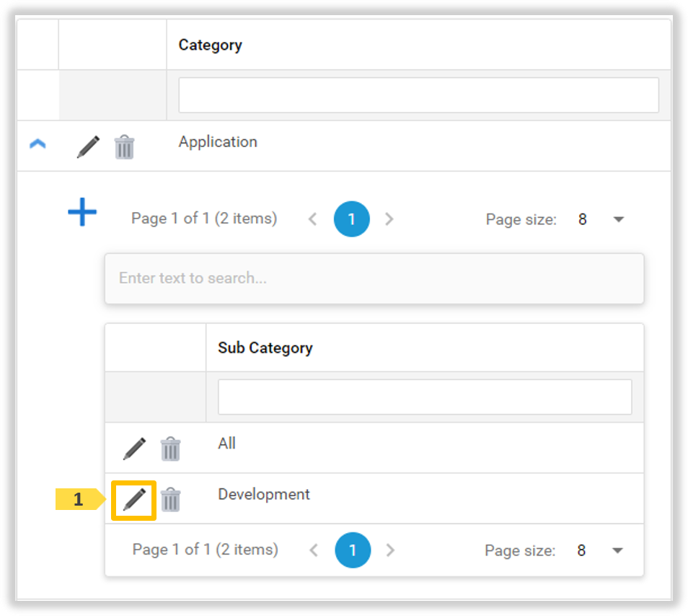Edit the All sub category row

pyautogui.click(x=134, y=449)
